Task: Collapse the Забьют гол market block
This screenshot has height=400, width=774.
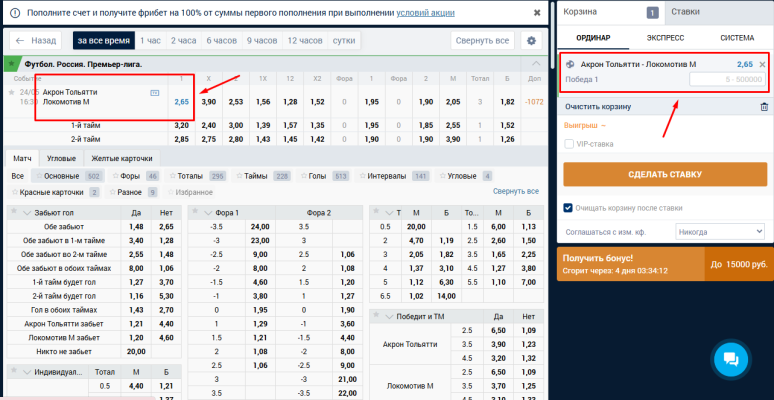Action: 27,213
